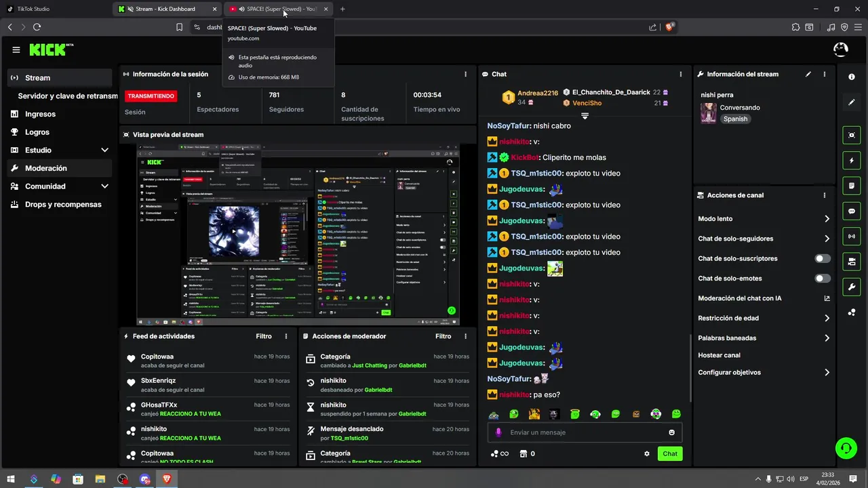
Task: Click the lightning bolt icon in right sidebar
Action: tap(852, 161)
